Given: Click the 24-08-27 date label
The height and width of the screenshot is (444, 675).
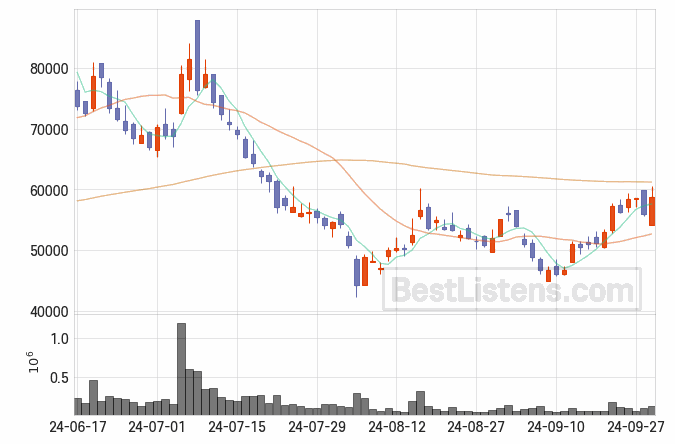Looking at the screenshot, I should [476, 427].
